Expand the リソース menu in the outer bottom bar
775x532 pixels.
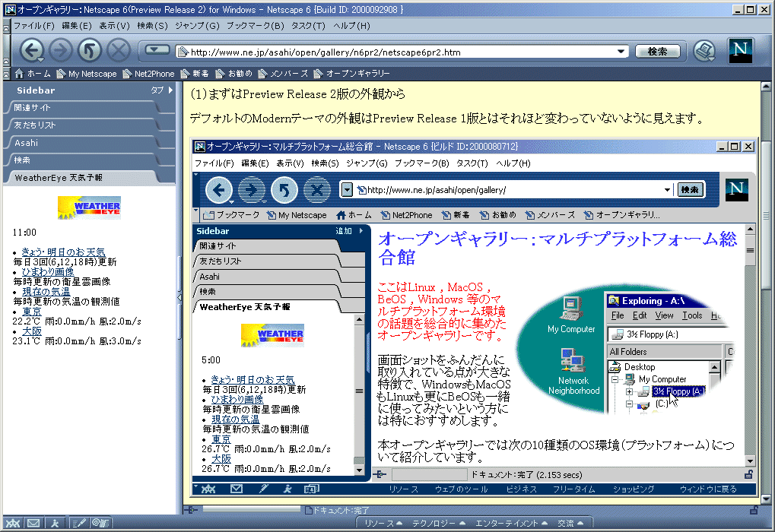(383, 524)
